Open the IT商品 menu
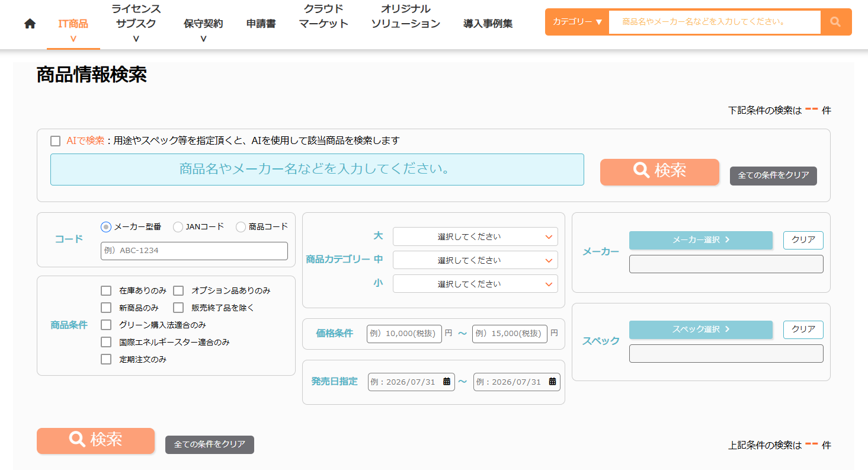The image size is (868, 470). pos(73,24)
